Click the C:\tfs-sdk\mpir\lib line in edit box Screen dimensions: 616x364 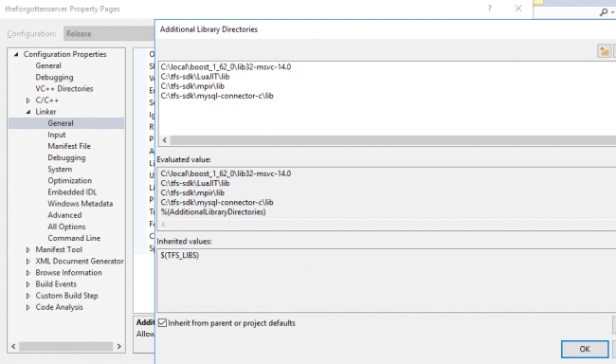click(x=192, y=86)
